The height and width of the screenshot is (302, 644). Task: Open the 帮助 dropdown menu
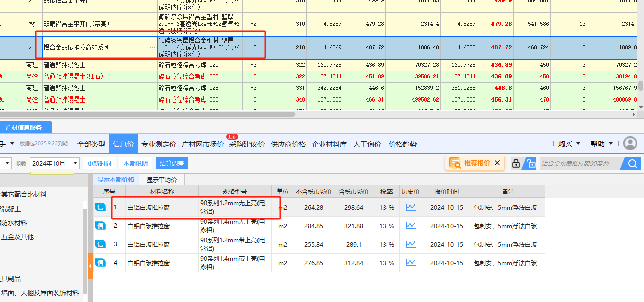click(601, 144)
